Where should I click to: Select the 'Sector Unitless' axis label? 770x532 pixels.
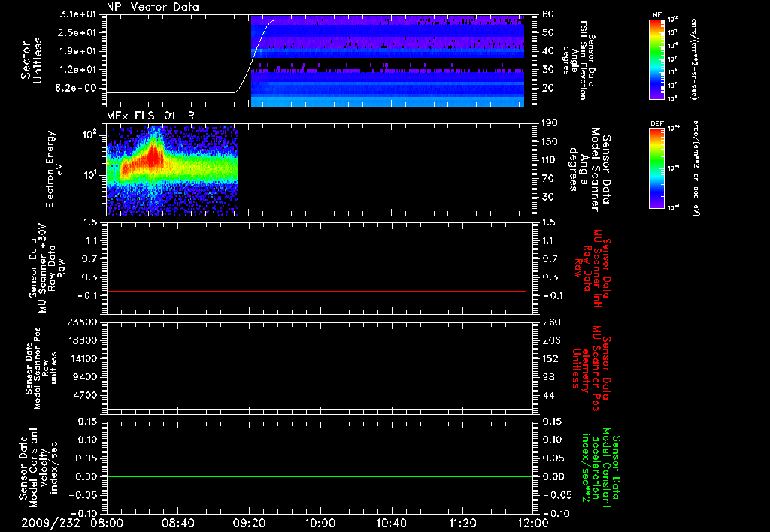point(32,60)
